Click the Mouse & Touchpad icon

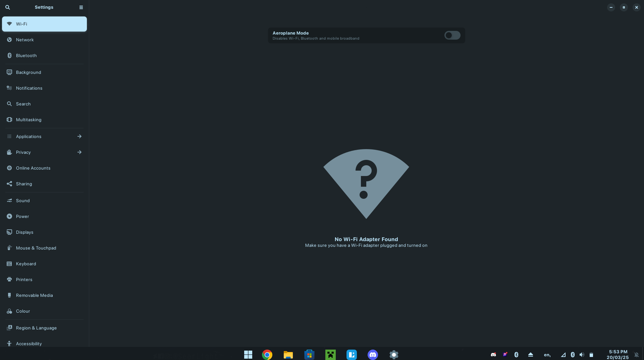tap(9, 248)
